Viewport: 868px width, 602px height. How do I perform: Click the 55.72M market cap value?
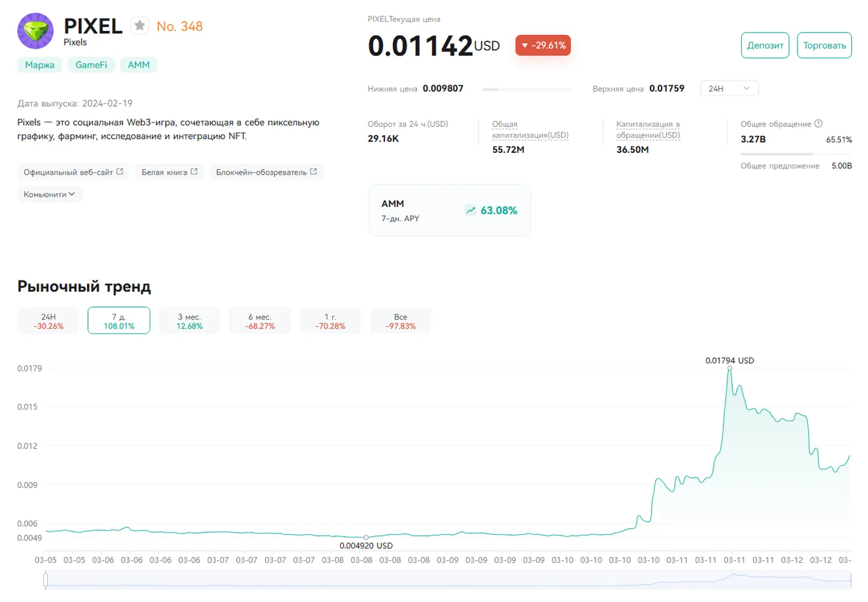tap(508, 150)
